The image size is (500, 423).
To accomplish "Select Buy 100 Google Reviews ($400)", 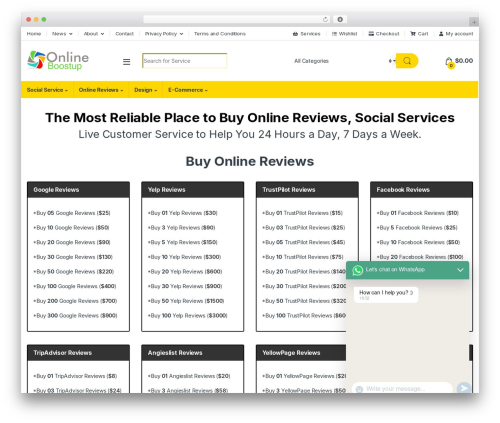I will coord(75,286).
